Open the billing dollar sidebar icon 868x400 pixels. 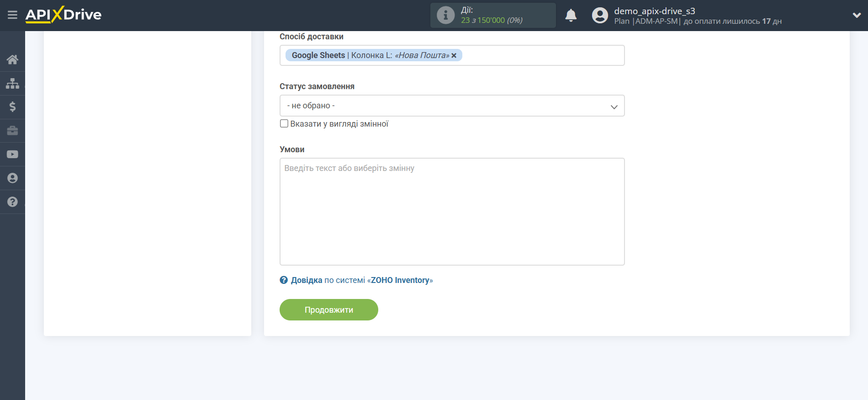(12, 107)
